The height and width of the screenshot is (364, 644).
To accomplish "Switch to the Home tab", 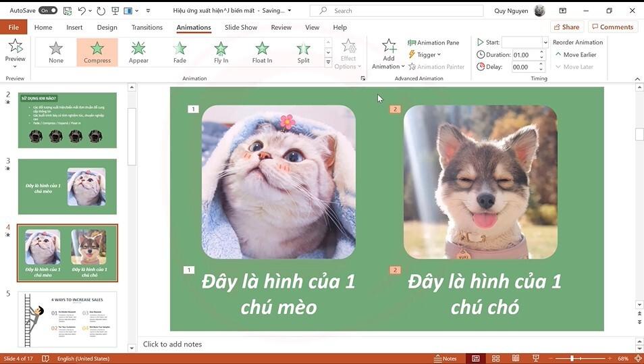I will coord(43,27).
